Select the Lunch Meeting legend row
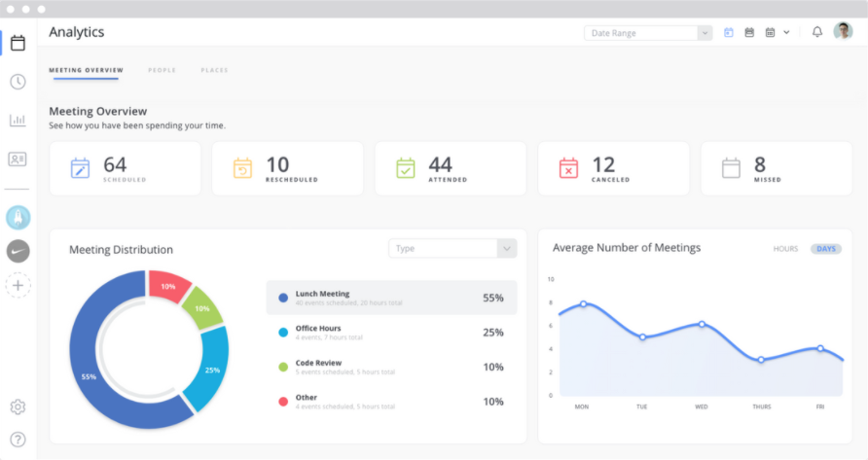Viewport: 868px width, 460px height. [391, 298]
